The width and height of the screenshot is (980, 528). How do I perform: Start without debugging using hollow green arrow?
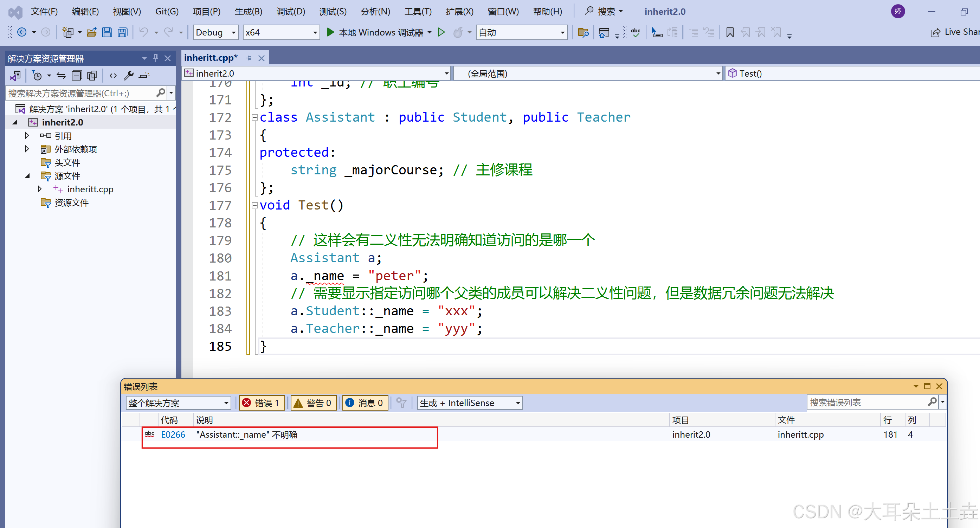point(441,32)
